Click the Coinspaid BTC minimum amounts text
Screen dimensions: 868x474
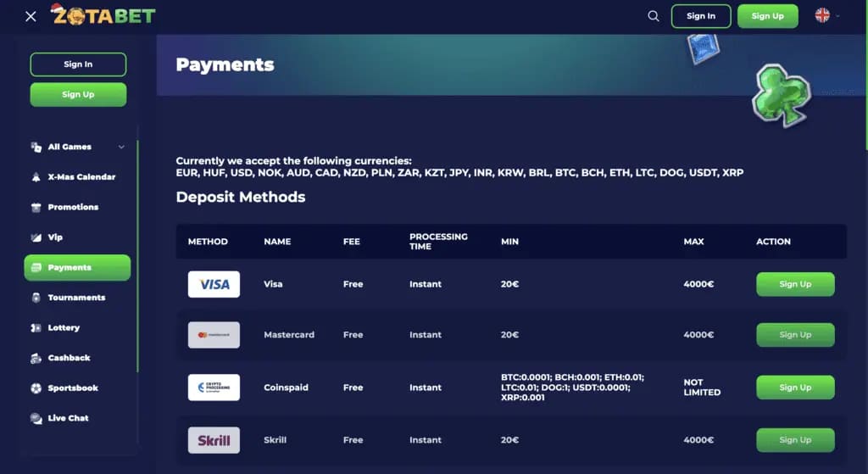572,387
